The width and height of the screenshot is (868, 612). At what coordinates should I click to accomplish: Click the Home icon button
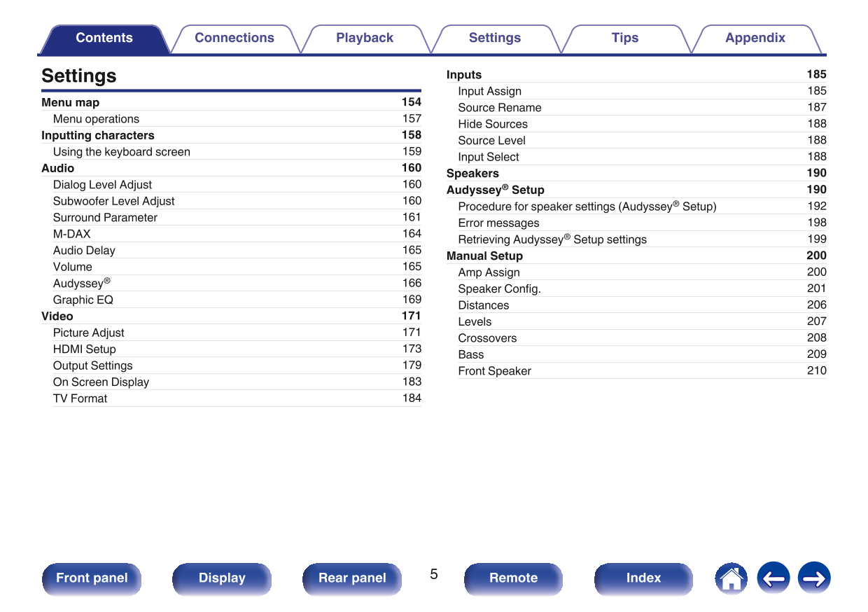click(x=731, y=578)
